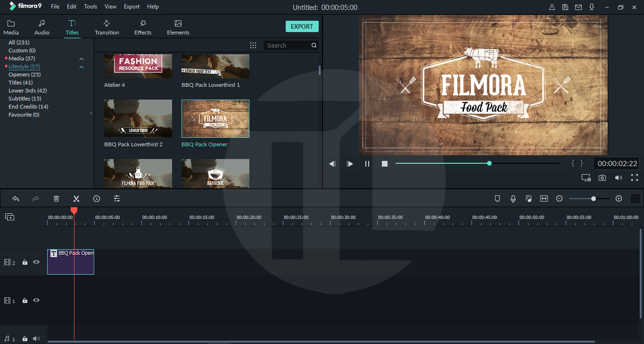Select the Custom (0) category

coord(22,50)
